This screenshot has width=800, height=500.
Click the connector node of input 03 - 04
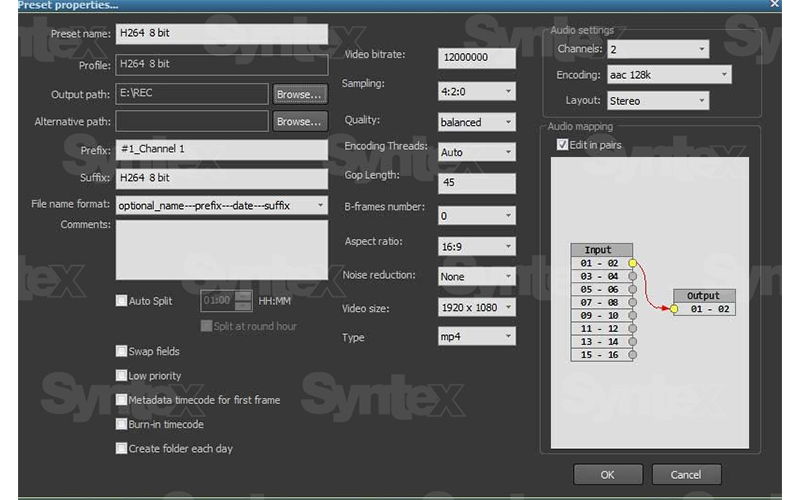[x=633, y=276]
